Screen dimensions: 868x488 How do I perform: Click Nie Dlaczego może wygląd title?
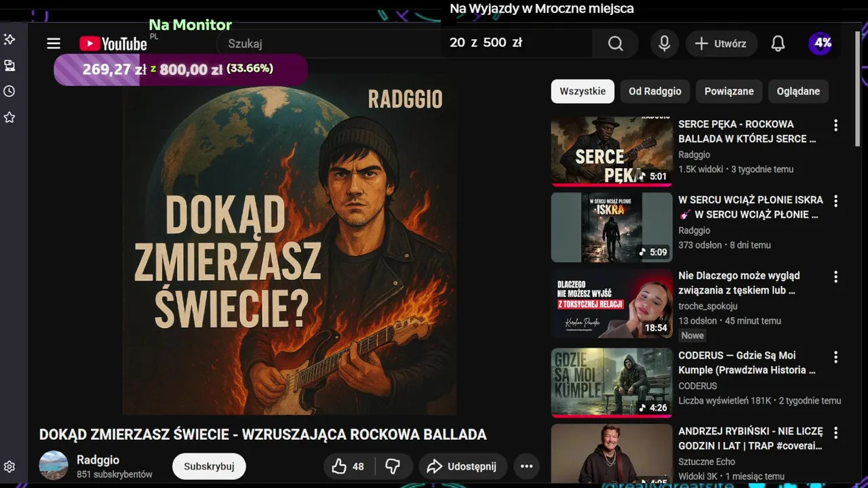739,283
